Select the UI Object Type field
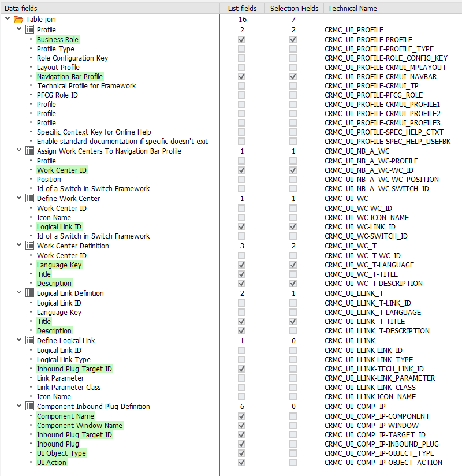462x476 pixels. pos(61,453)
